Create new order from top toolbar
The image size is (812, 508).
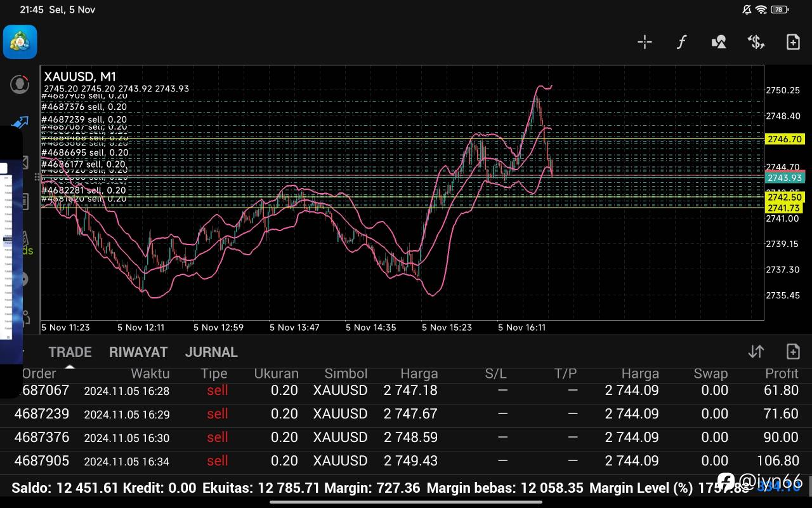pyautogui.click(x=793, y=42)
